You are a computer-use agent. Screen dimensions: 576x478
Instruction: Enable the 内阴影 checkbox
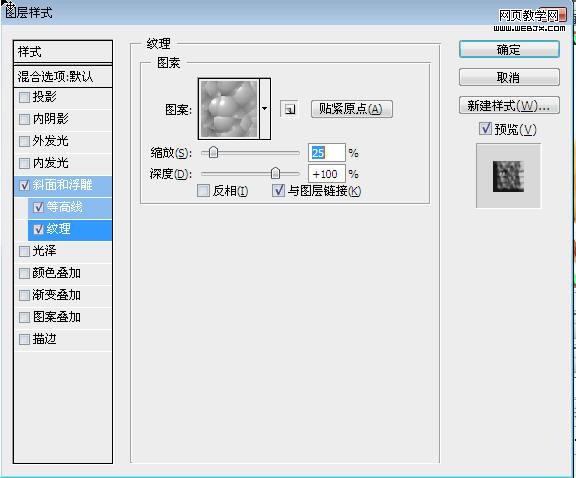pos(24,119)
